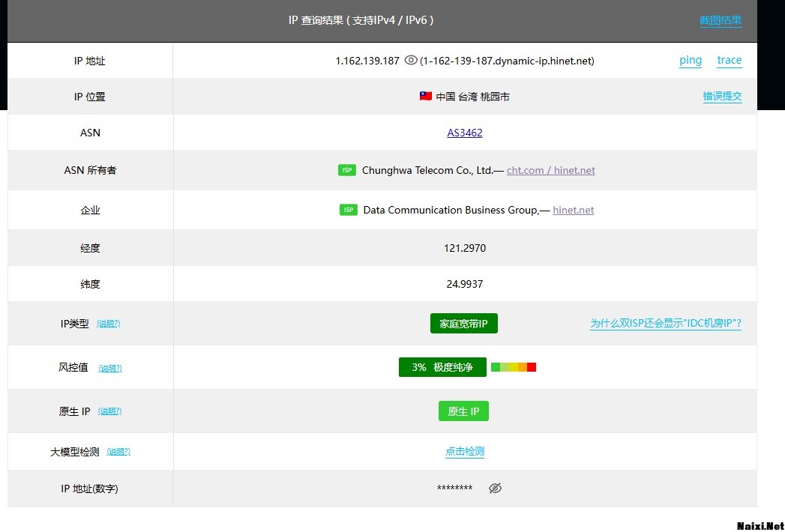Toggle the eye icon beside IP 1.162.139.187
785x532 pixels.
coord(410,61)
